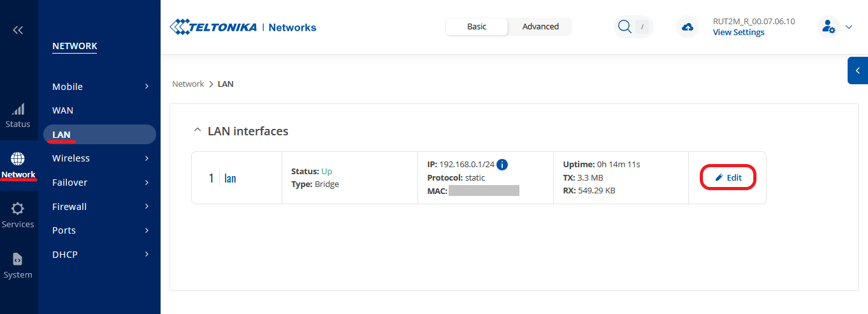Collapse the sidebar with double-chevron icon
The image size is (868, 314).
(x=18, y=30)
